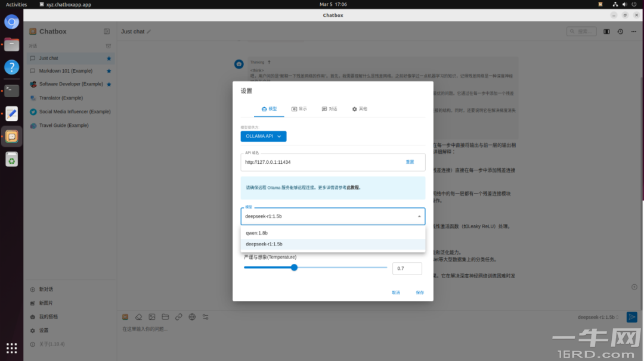
Task: Open Translator (Example) conversation
Action: 70,98
